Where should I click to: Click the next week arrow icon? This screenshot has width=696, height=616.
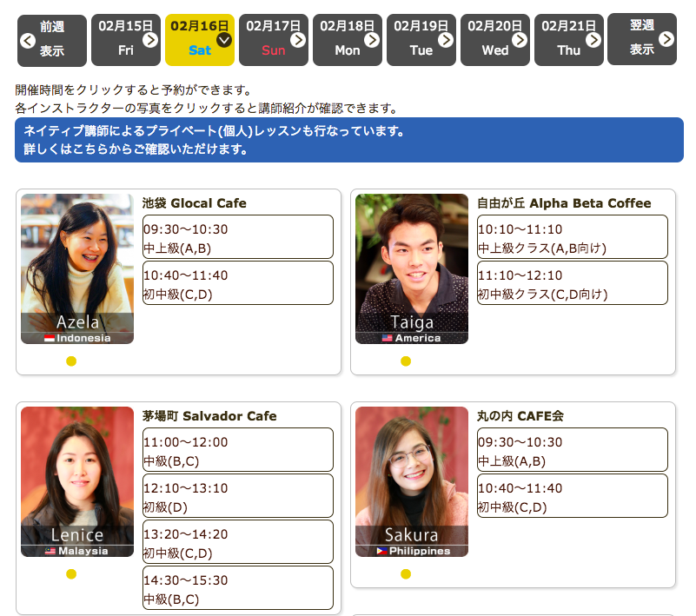[x=666, y=39]
